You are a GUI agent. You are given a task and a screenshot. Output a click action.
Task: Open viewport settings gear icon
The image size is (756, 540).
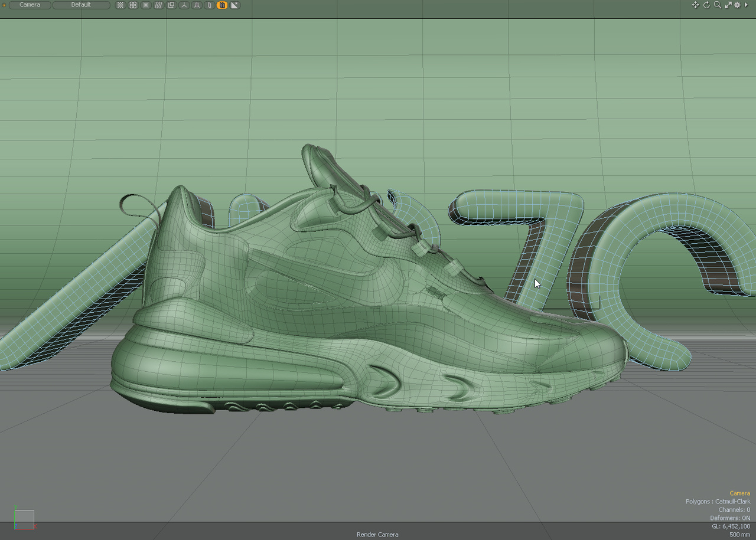click(x=737, y=5)
